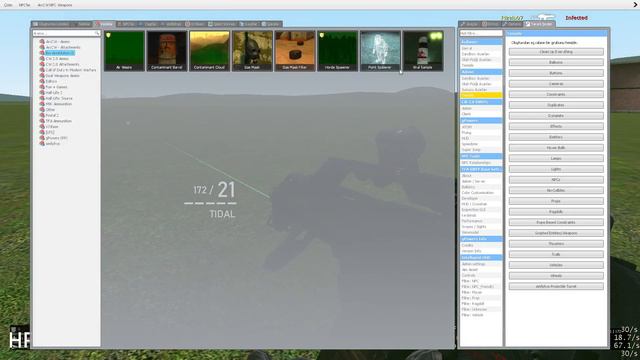Click the icon beside Half-Life 2
The image size is (640, 360).
[x=42, y=93]
